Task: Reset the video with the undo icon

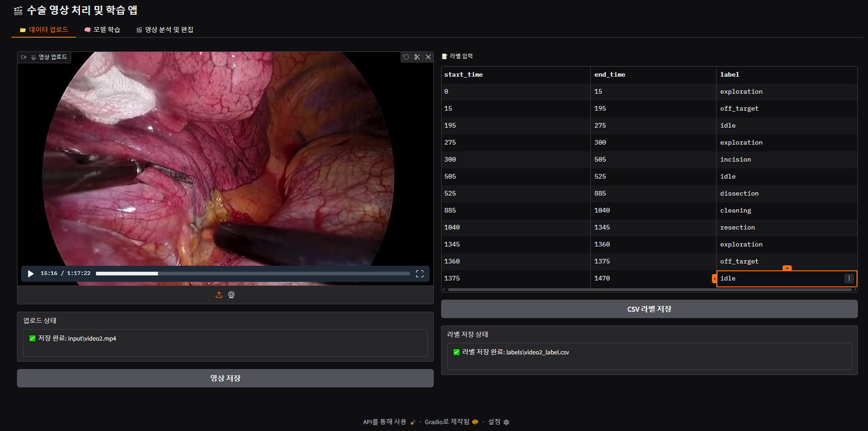Action: 406,57
